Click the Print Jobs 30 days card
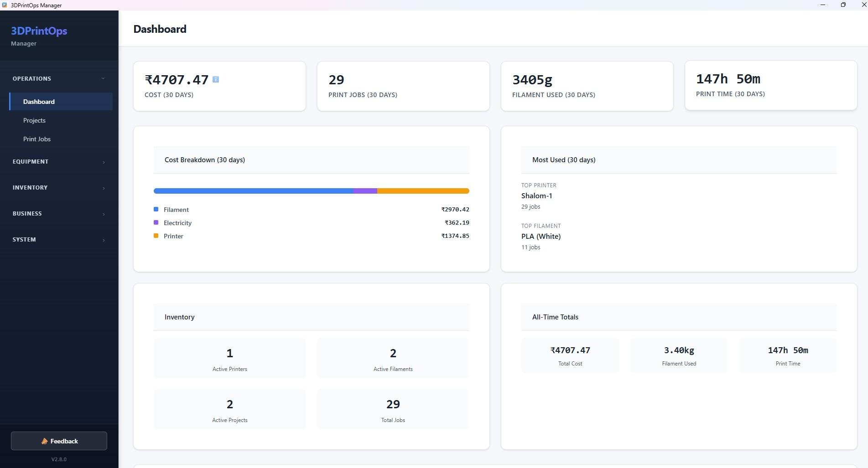868x468 pixels. click(x=403, y=86)
